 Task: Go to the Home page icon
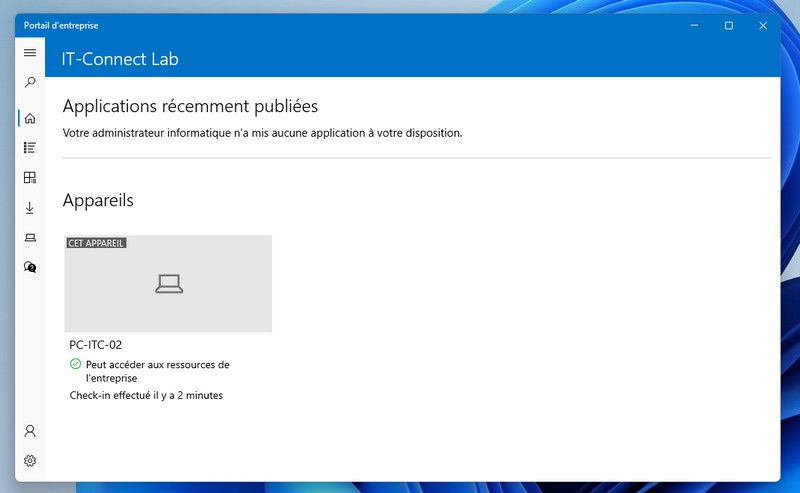pyautogui.click(x=30, y=118)
